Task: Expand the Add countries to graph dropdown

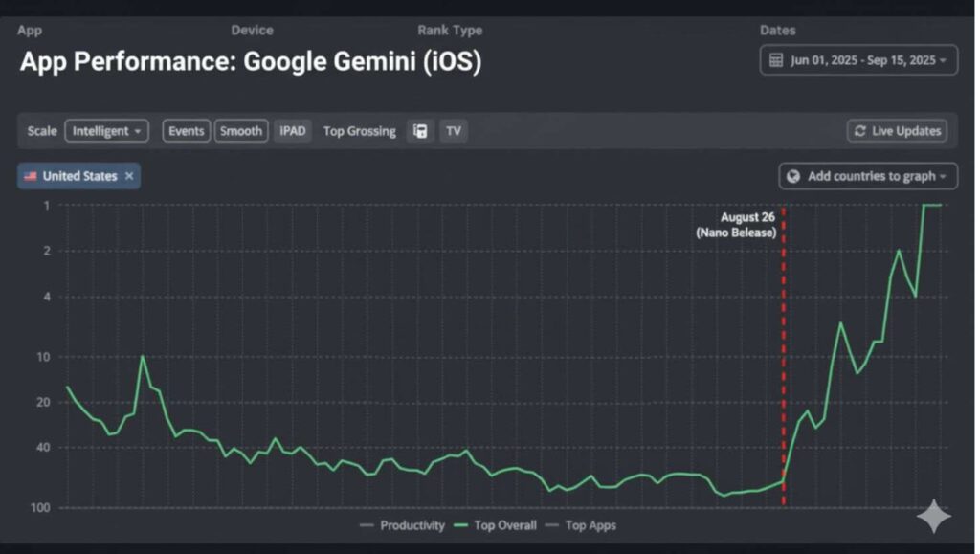Action: tap(869, 177)
